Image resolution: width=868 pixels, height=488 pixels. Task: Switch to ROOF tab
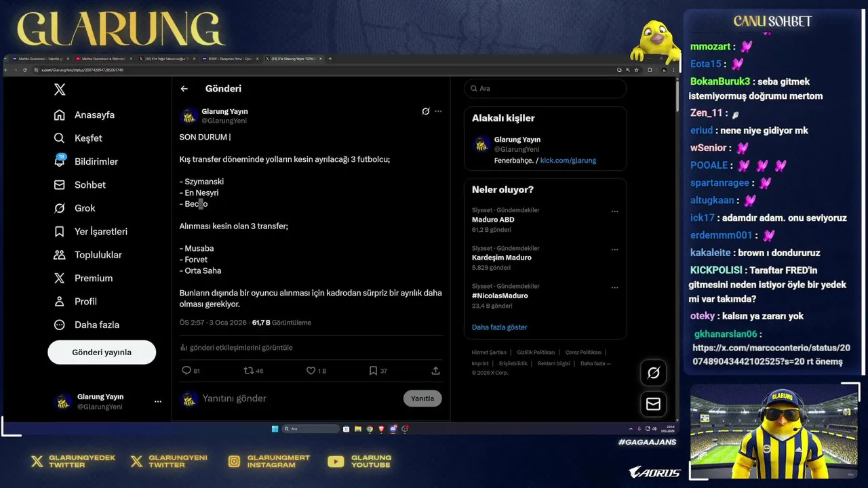[229, 59]
